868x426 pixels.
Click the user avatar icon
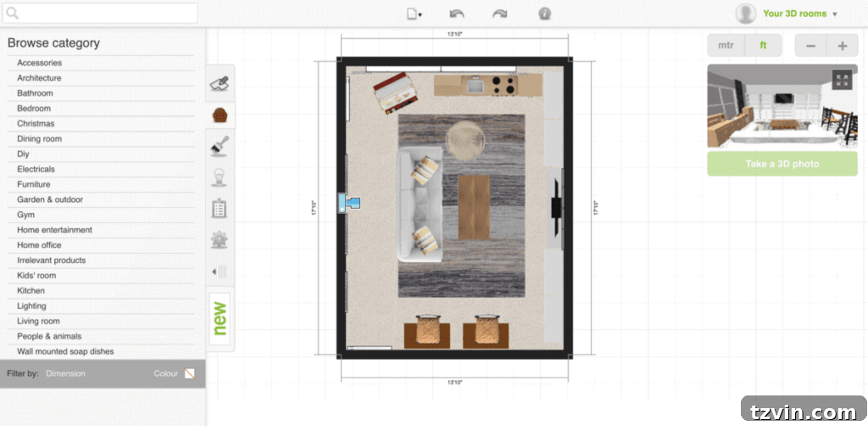746,14
